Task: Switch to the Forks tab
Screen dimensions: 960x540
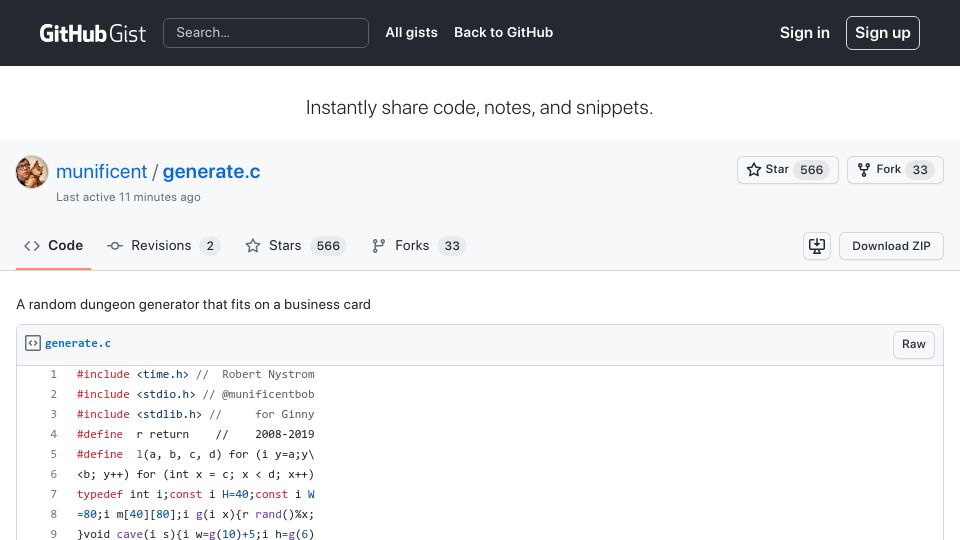Action: tap(419, 246)
